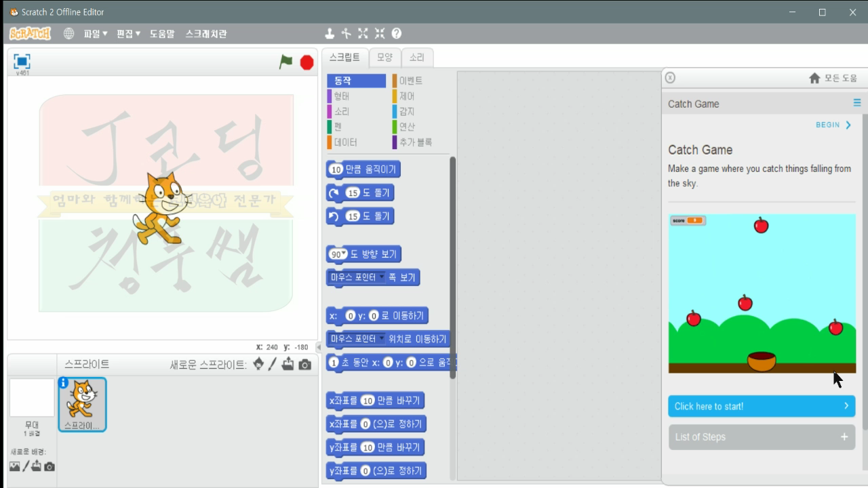Screen dimensions: 868x488
Task: Close the help panel with the X icon
Action: [670, 78]
